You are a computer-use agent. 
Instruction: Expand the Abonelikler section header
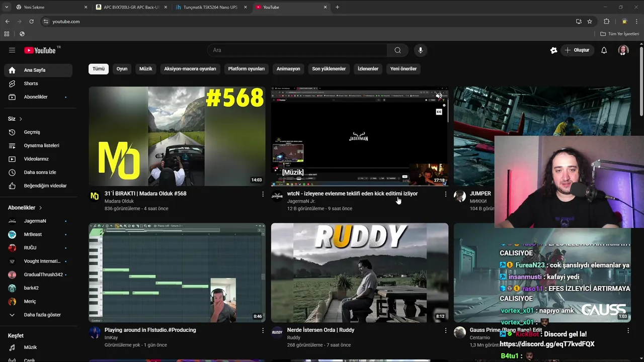(x=25, y=208)
